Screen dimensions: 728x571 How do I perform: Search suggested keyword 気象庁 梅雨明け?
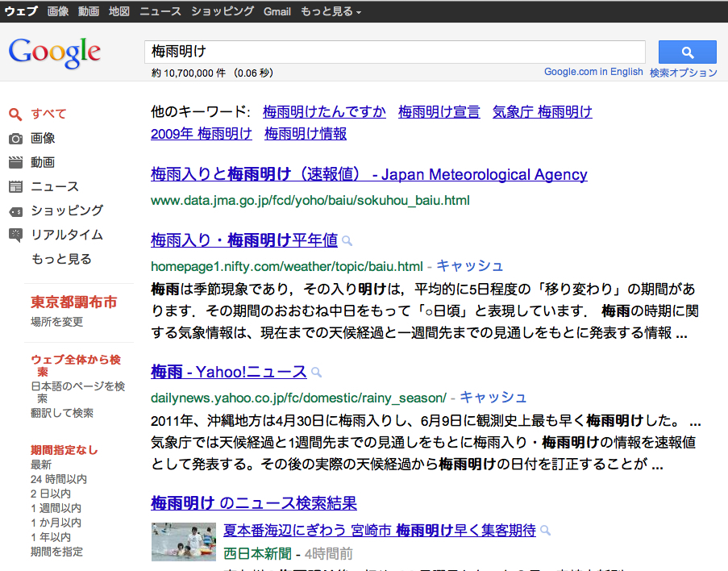tap(543, 112)
